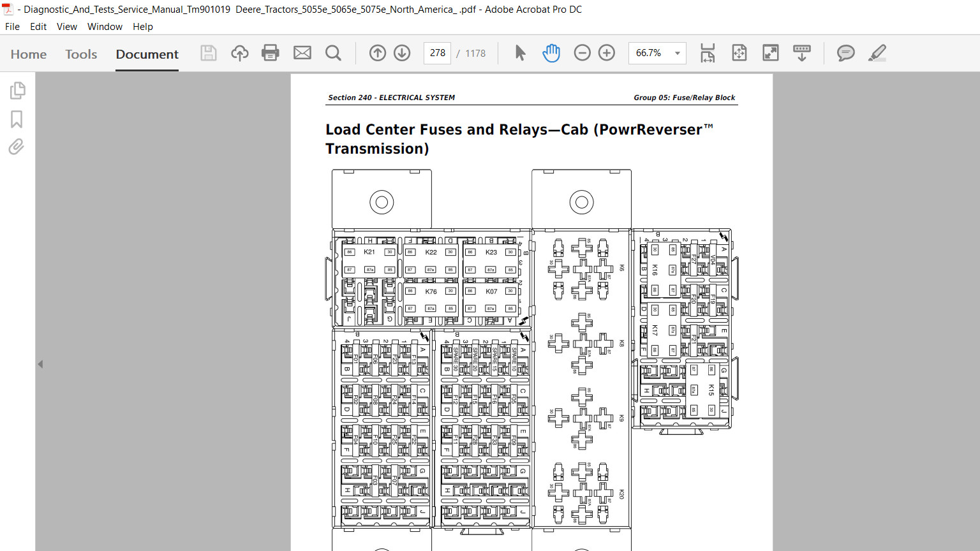
Task: Upload file to cloud icon
Action: [x=240, y=53]
